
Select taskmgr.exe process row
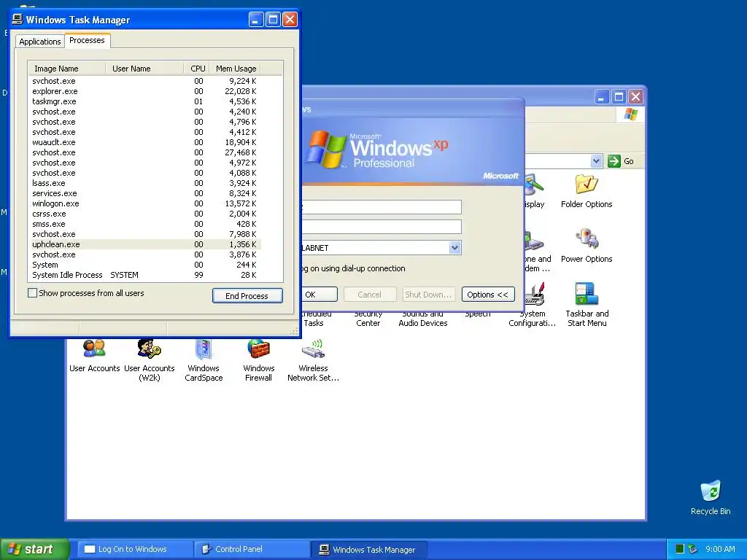pos(144,101)
